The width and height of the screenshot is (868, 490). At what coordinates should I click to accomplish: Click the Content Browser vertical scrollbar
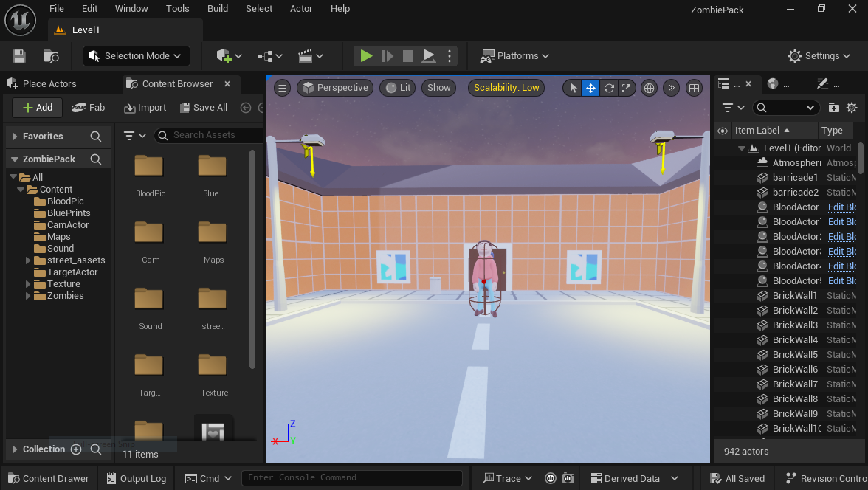tap(252, 258)
